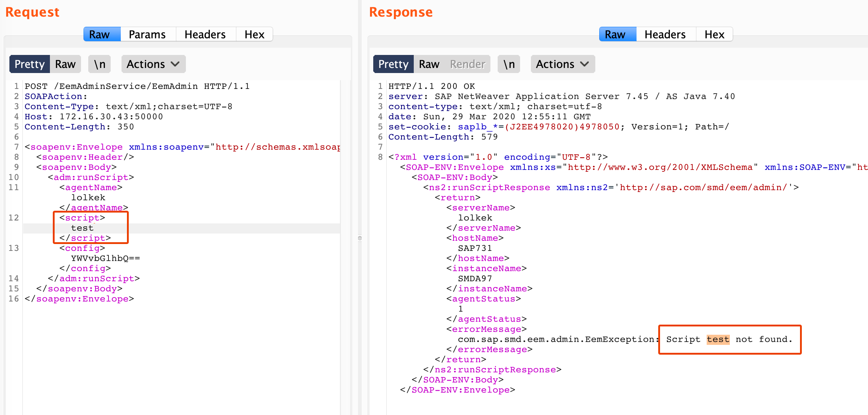Open response Headers tab

point(665,34)
